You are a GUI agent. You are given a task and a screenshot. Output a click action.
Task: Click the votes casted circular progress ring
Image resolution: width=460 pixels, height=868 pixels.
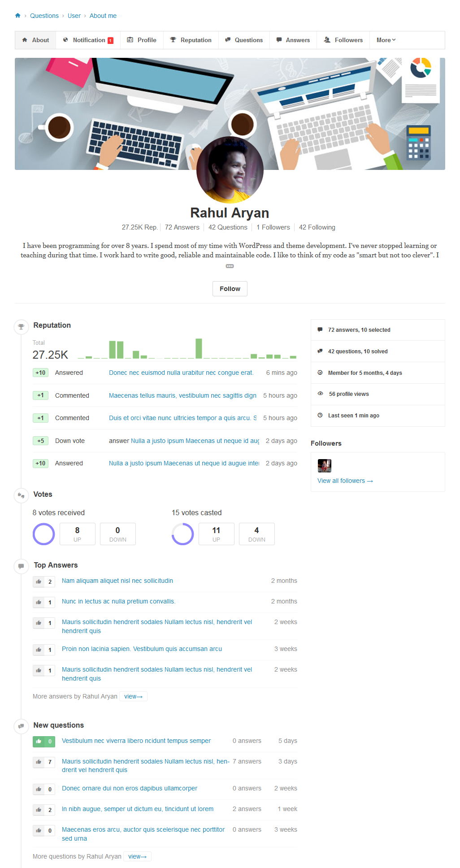tap(183, 534)
